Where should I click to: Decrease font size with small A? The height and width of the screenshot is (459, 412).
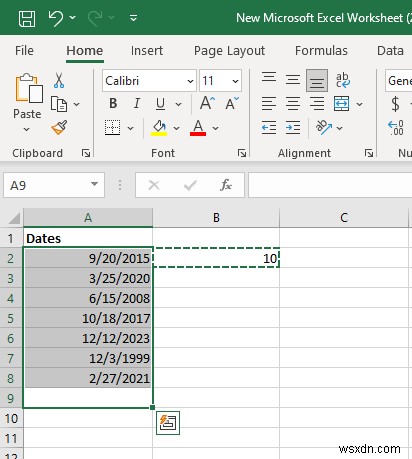tap(232, 104)
